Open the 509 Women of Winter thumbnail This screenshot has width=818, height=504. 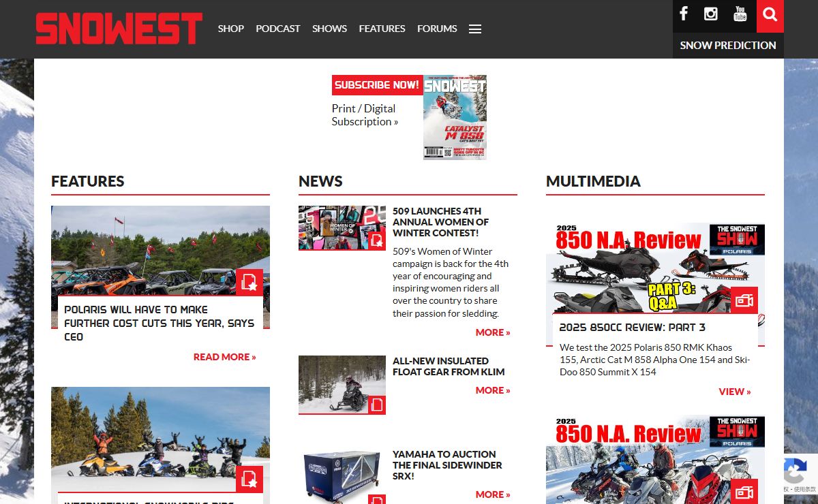click(x=342, y=227)
